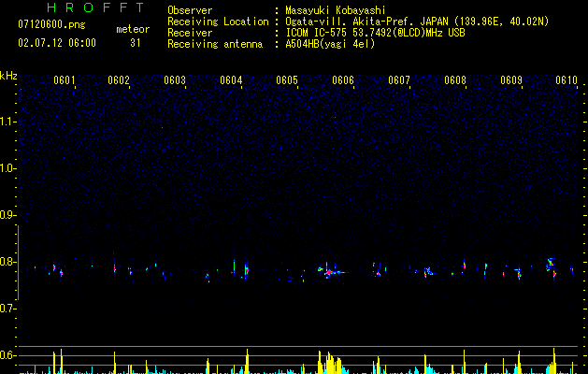Click the meteor count value 31
The width and height of the screenshot is (588, 374).
(x=136, y=43)
